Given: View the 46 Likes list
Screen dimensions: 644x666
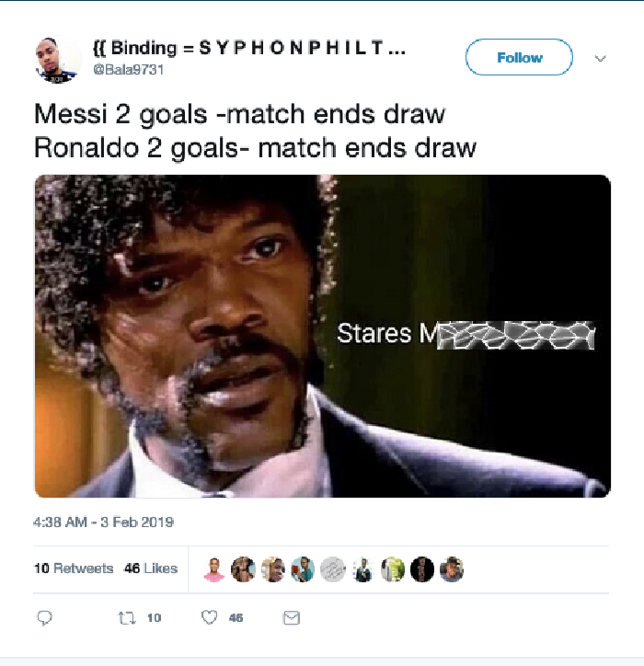Looking at the screenshot, I should [x=151, y=568].
